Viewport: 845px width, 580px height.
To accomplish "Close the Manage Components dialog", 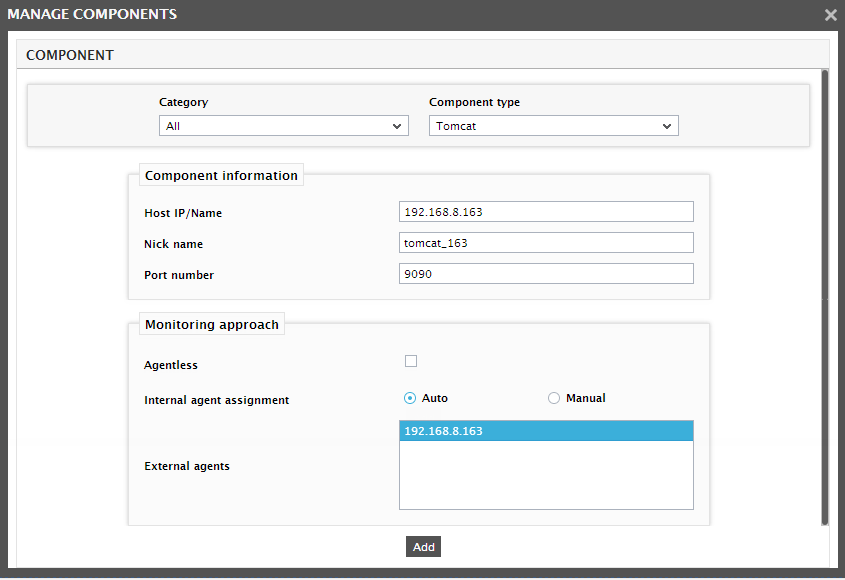I will click(x=830, y=15).
